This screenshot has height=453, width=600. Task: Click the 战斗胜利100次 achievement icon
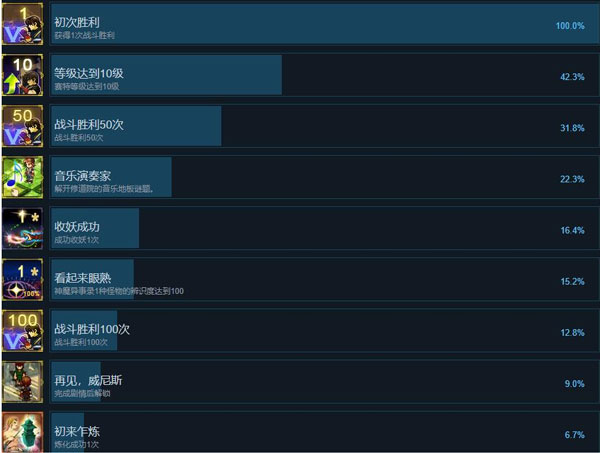tap(22, 331)
